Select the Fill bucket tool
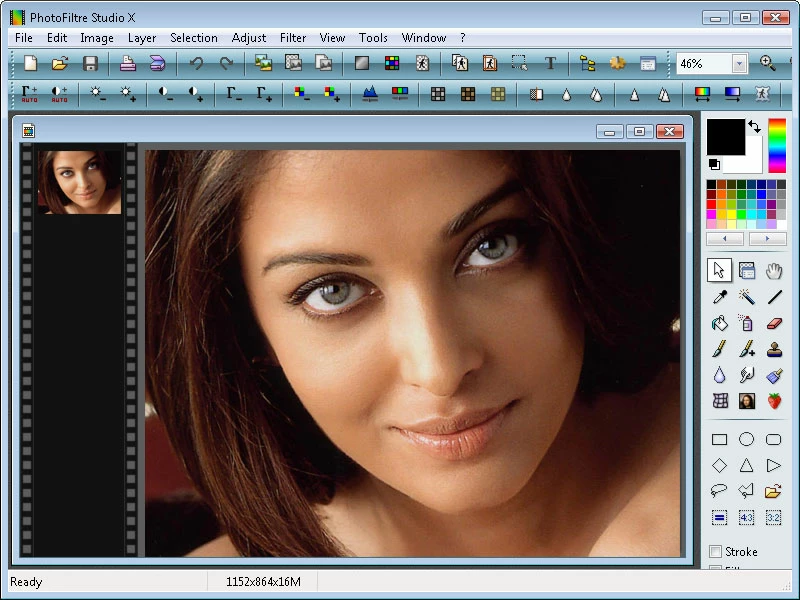The height and width of the screenshot is (600, 800). [718, 323]
